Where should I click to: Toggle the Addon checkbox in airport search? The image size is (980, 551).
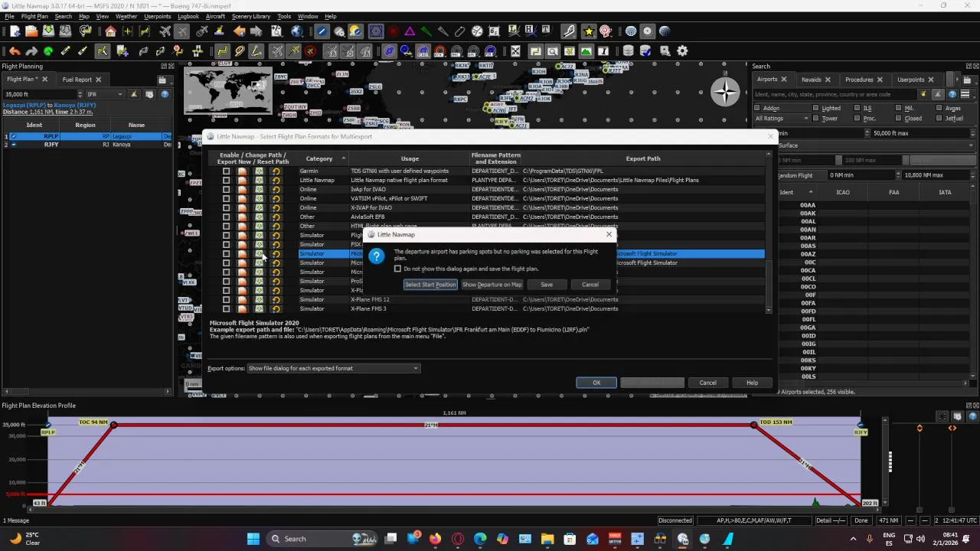[x=758, y=109]
